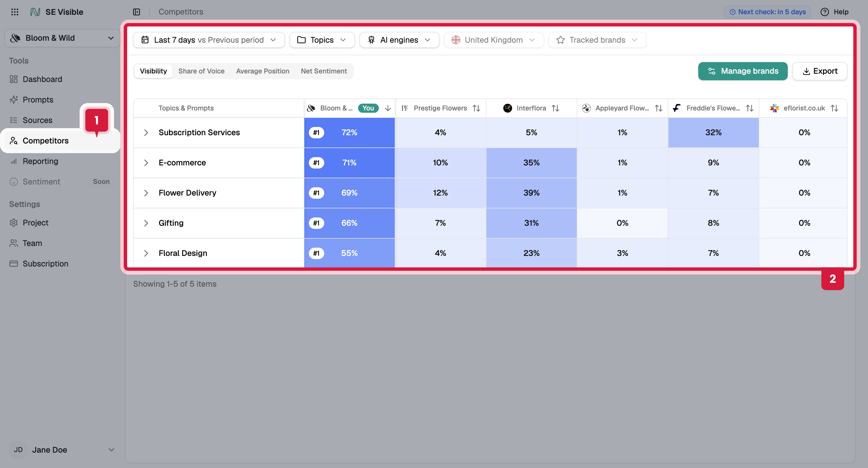Click the Freddie's Flowers brand logo
Viewport: 868px width, 468px height.
click(677, 108)
